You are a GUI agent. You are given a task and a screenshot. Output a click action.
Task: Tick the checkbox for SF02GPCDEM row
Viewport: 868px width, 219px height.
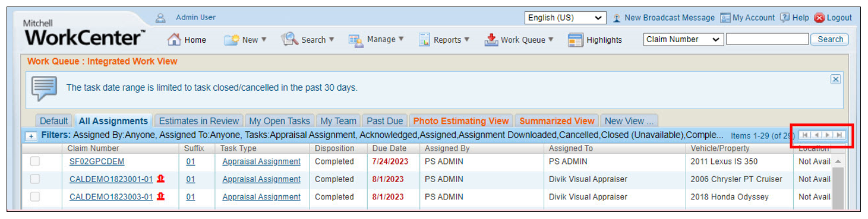pyautogui.click(x=35, y=161)
